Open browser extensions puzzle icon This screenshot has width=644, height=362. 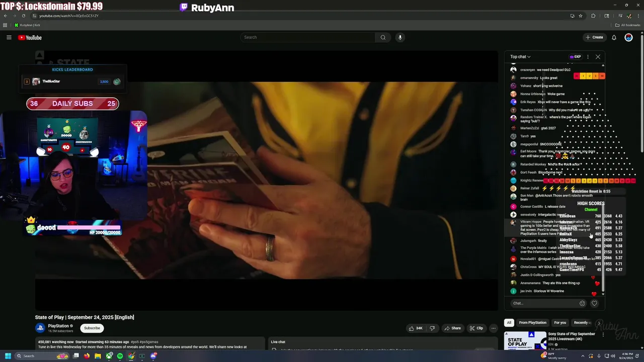[x=593, y=16]
